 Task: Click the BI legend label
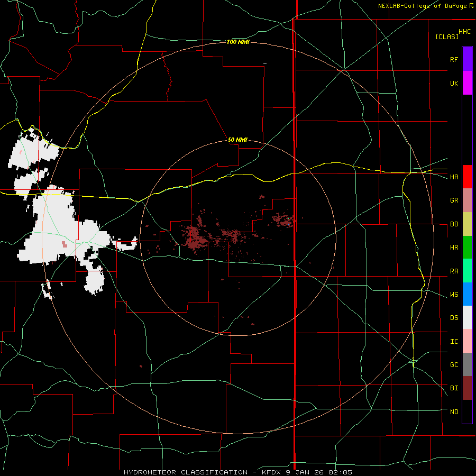[454, 388]
